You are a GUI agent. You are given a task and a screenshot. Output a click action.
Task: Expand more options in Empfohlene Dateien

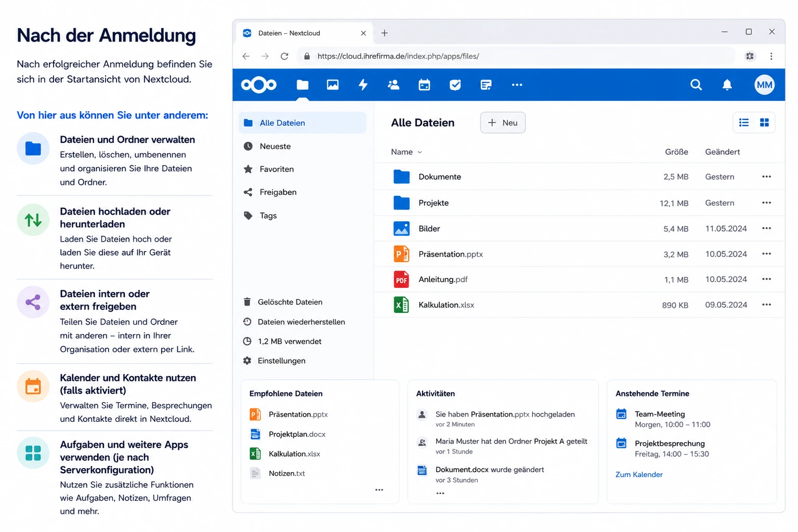pyautogui.click(x=379, y=490)
